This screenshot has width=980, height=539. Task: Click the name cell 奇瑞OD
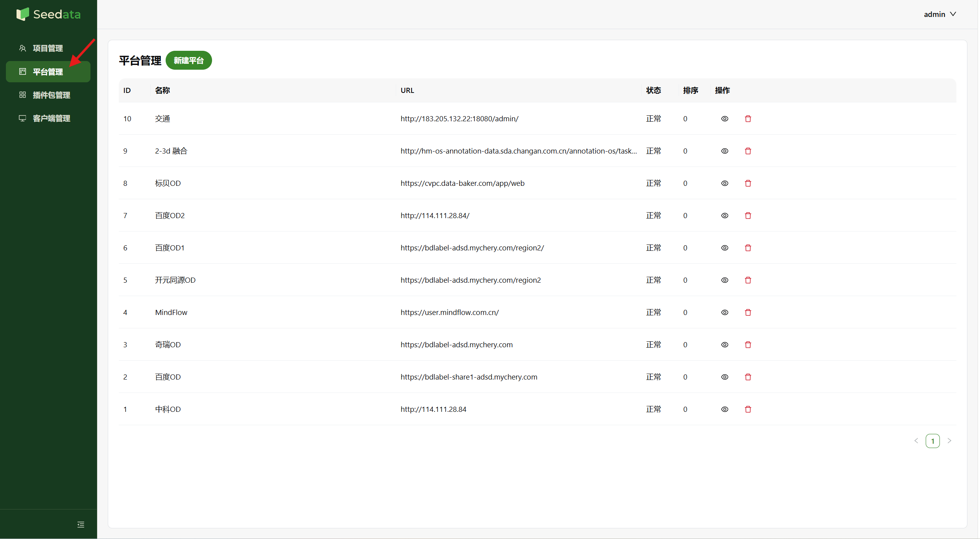click(168, 345)
